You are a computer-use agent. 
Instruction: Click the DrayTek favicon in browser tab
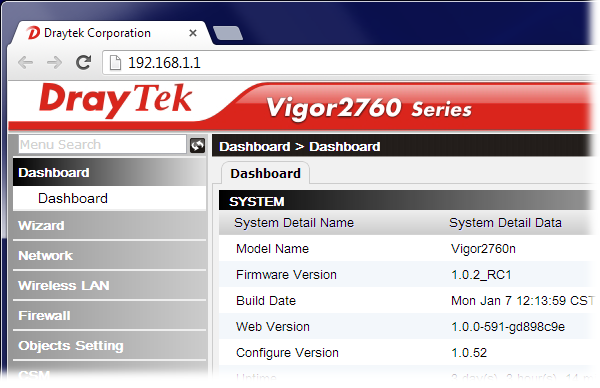[33, 33]
